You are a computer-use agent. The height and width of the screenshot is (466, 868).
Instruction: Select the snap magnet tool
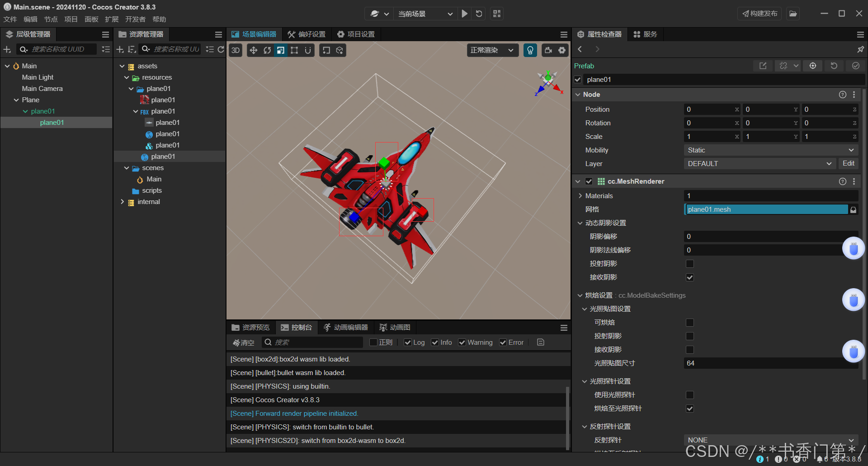(x=308, y=50)
